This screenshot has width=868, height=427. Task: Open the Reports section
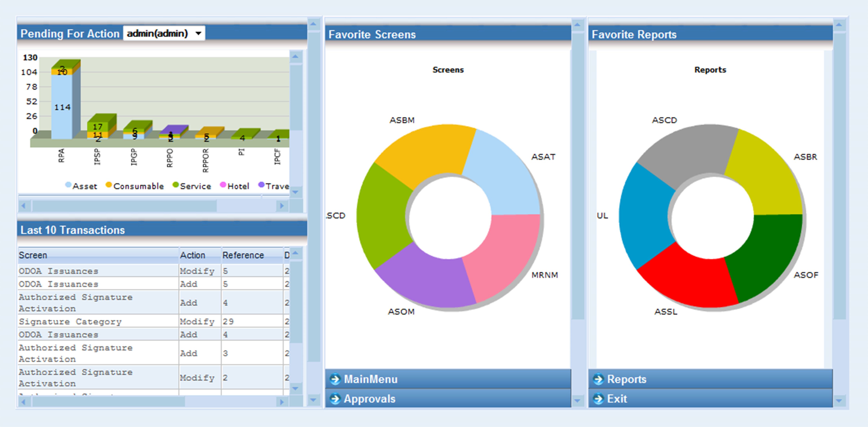710,379
